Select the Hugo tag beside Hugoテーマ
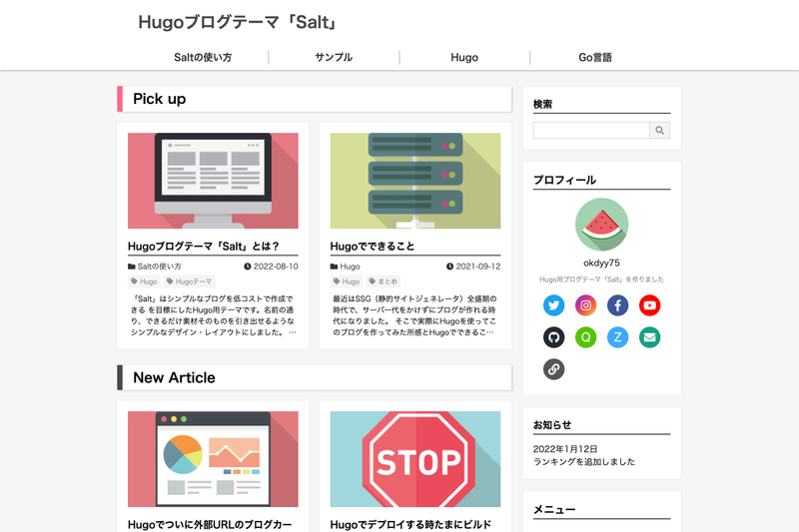 click(144, 281)
